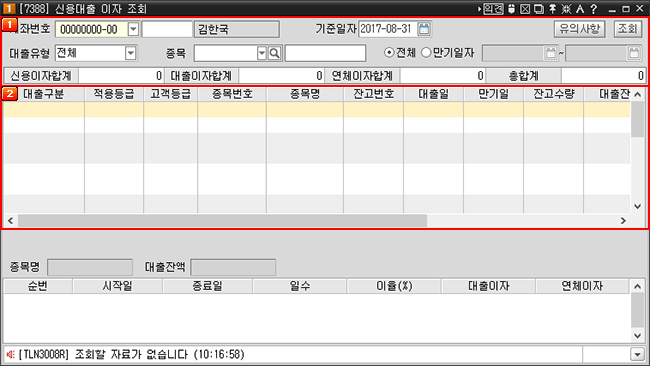The width and height of the screenshot is (650, 366).
Task: Click the 조회 button
Action: click(x=628, y=29)
